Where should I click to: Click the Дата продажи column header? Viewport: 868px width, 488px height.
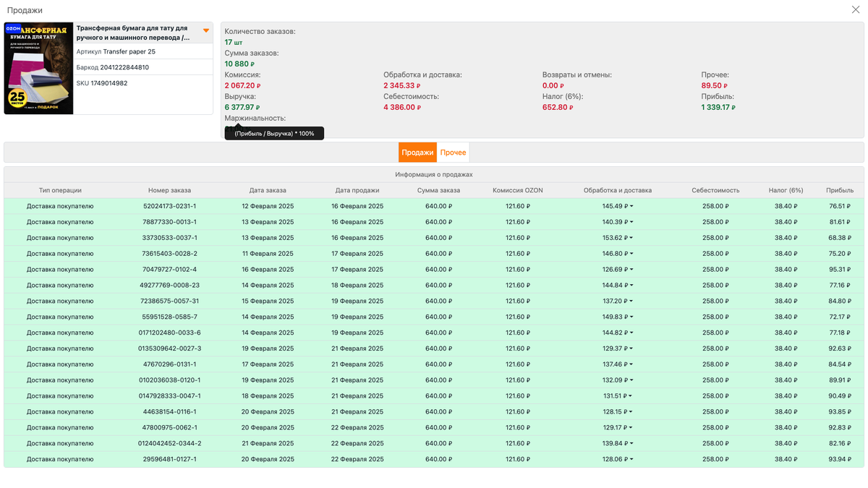tap(357, 190)
